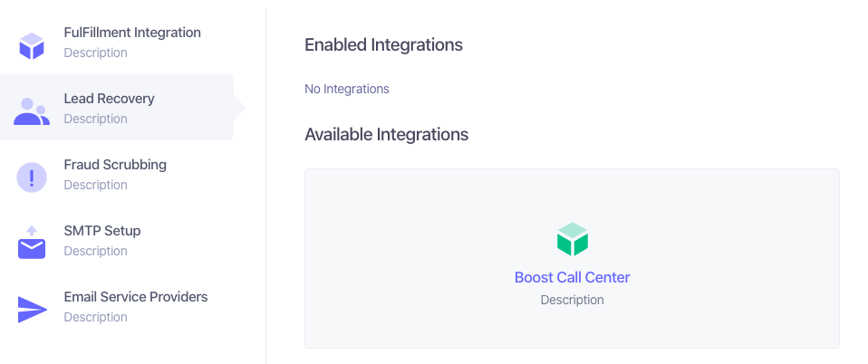This screenshot has width=868, height=364.
Task: Select the Lead Recovery people icon
Action: [x=32, y=111]
